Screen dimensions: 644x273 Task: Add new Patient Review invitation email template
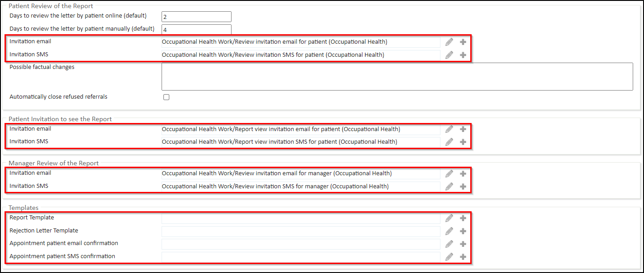coord(463,42)
